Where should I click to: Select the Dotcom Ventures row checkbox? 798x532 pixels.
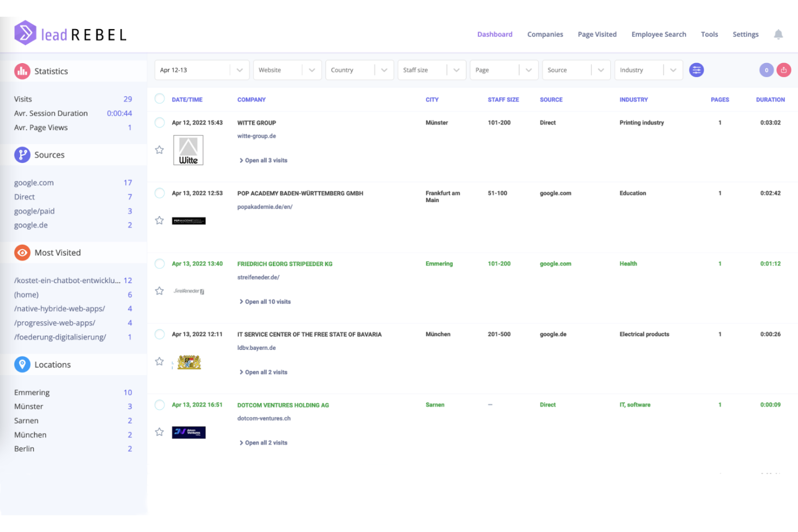(x=160, y=405)
